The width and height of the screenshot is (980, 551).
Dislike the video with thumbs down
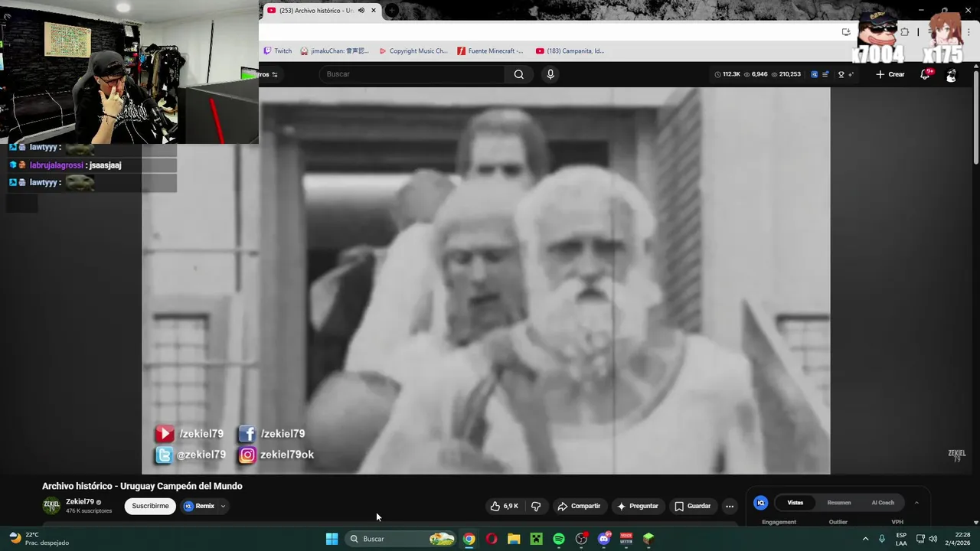pyautogui.click(x=536, y=506)
